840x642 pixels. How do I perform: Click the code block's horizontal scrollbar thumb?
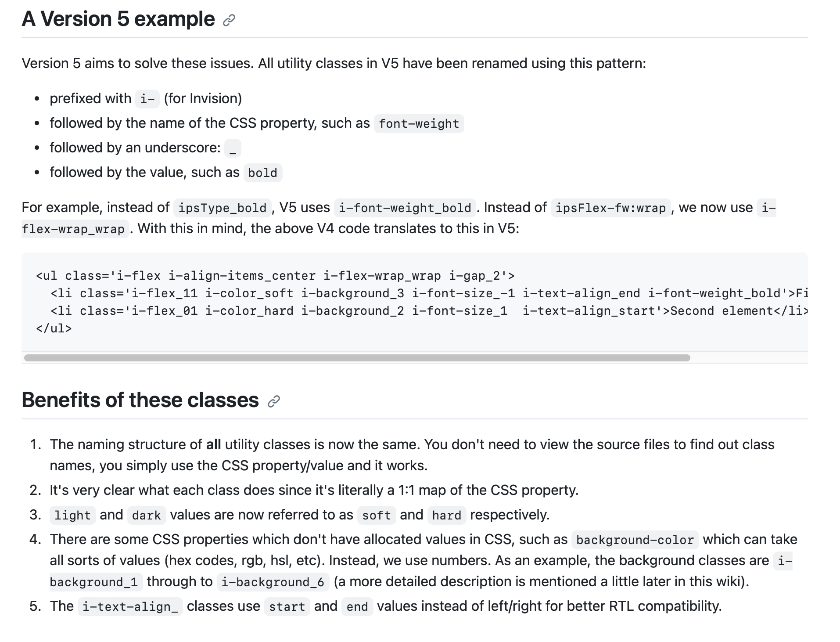pyautogui.click(x=357, y=358)
